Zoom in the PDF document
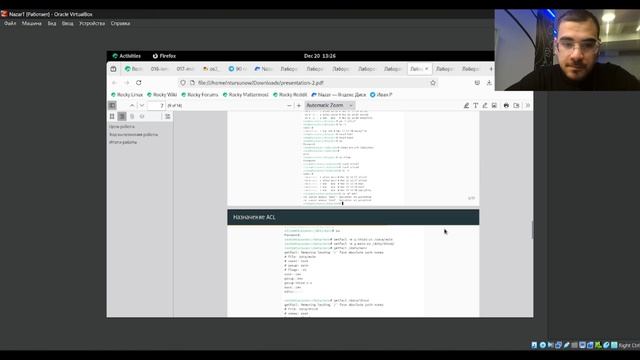Screen dimensions: 640x360 pos(299,105)
